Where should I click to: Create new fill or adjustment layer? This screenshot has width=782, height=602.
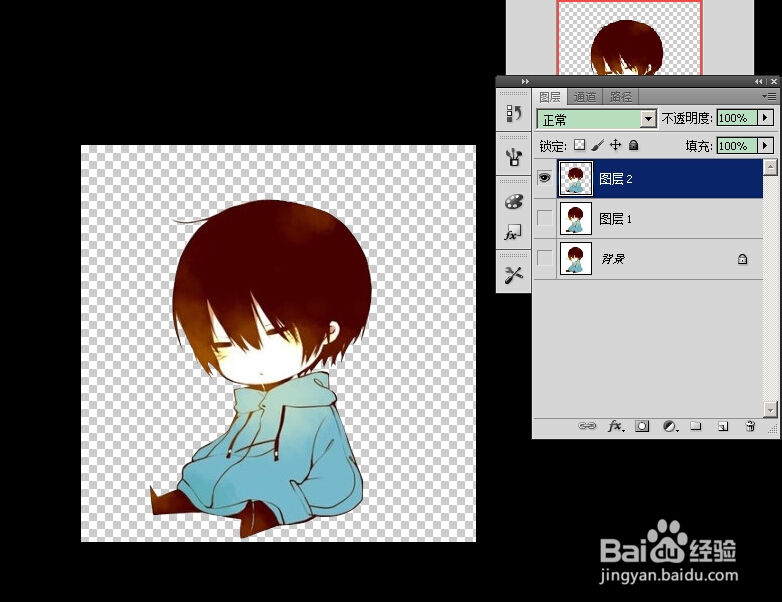point(670,426)
